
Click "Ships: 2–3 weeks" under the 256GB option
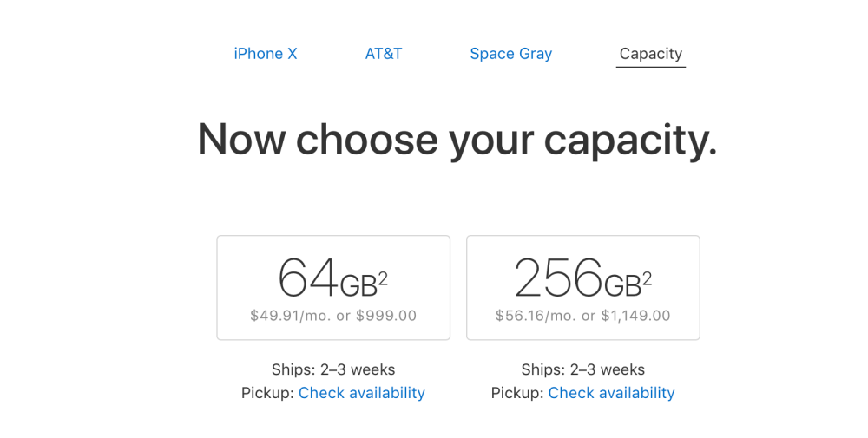tap(583, 370)
